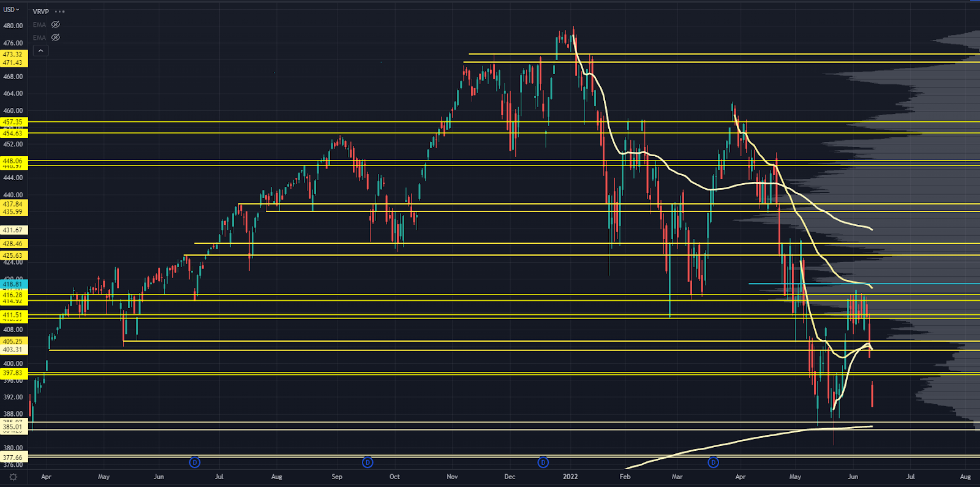980x487 pixels.
Task: Select the cyan horizontal line at 418.81
Action: coord(864,284)
